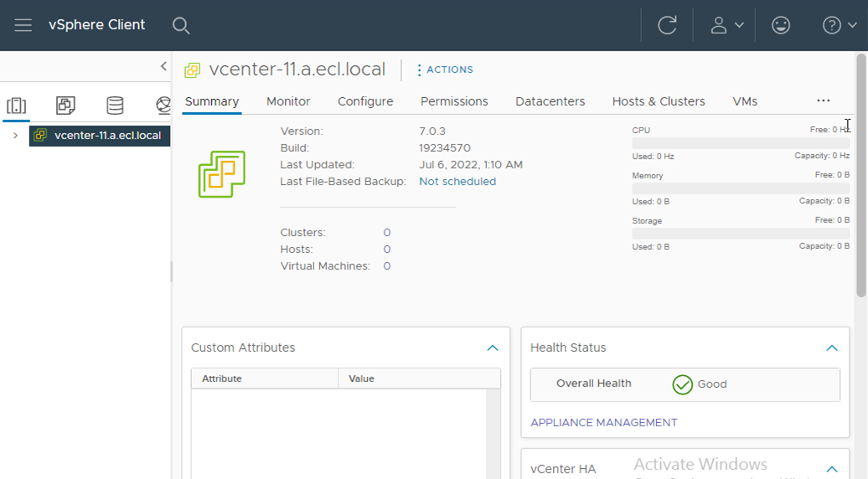Click the Clusters count 0
The width and height of the screenshot is (868, 479).
[x=387, y=232]
